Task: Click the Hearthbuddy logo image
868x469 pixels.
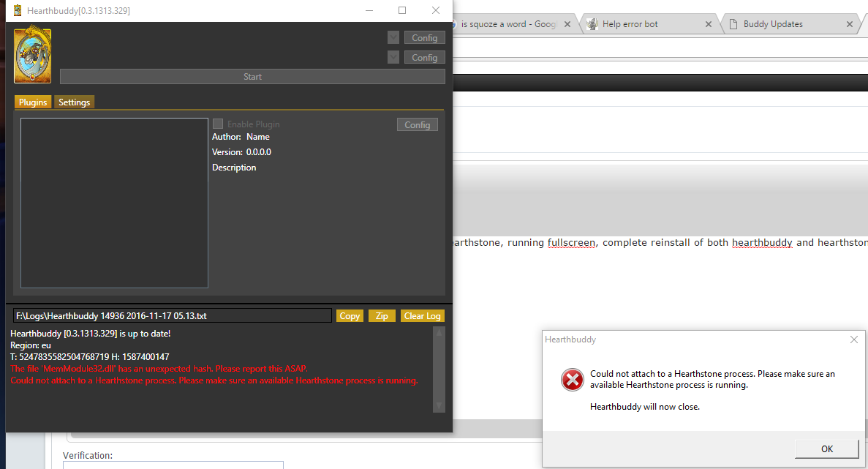Action: tap(33, 56)
